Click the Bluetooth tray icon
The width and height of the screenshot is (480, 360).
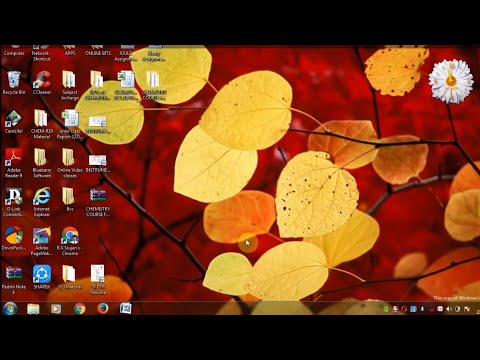[422, 309]
